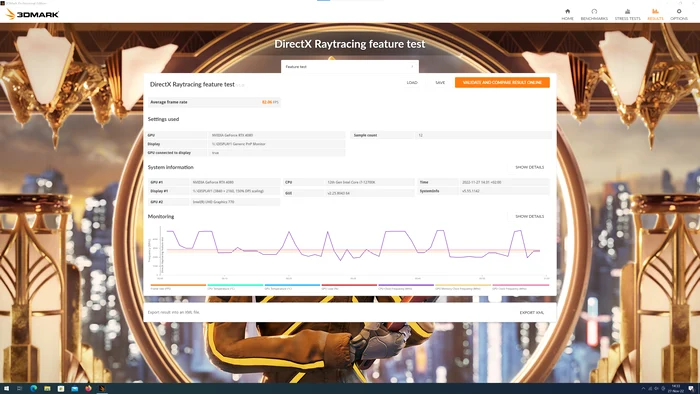
Task: Open the Home section icon
Action: point(567,14)
